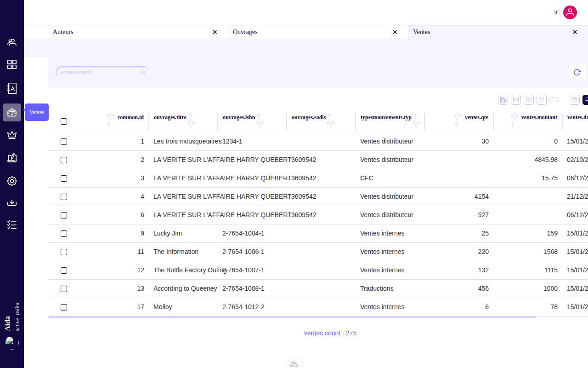Click the filter funnel on ventes.montant column
The height and width of the screenshot is (368, 588).
(514, 117)
